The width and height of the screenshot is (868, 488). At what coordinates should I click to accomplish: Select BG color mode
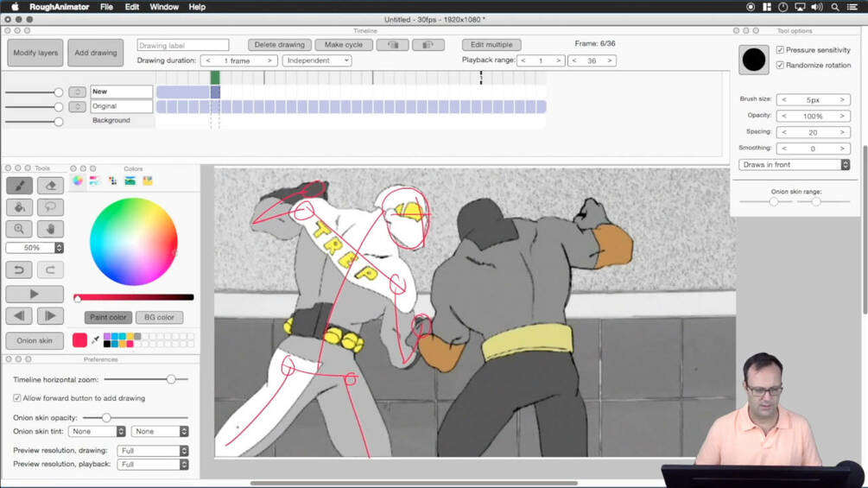159,317
